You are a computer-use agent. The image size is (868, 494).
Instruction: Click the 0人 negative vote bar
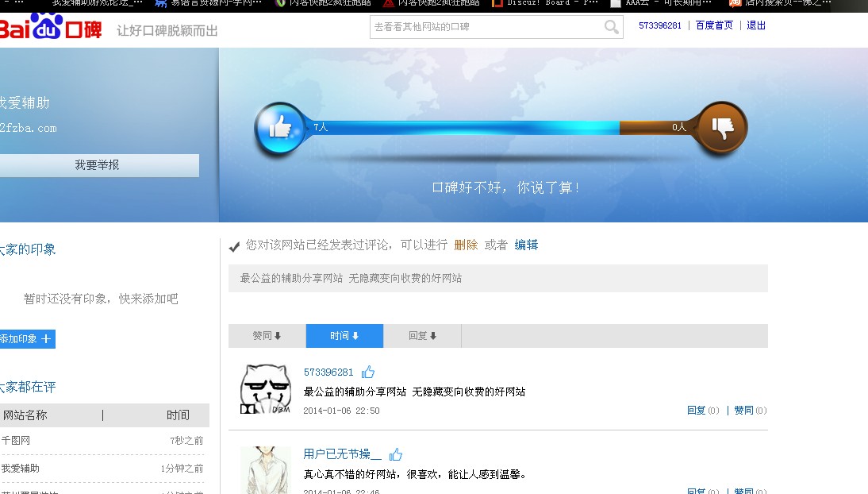click(658, 128)
